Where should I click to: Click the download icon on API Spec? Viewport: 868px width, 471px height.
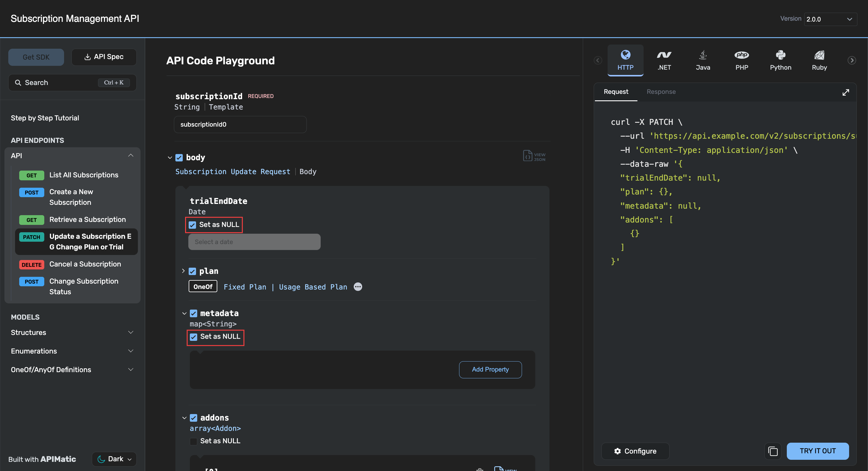click(x=87, y=57)
